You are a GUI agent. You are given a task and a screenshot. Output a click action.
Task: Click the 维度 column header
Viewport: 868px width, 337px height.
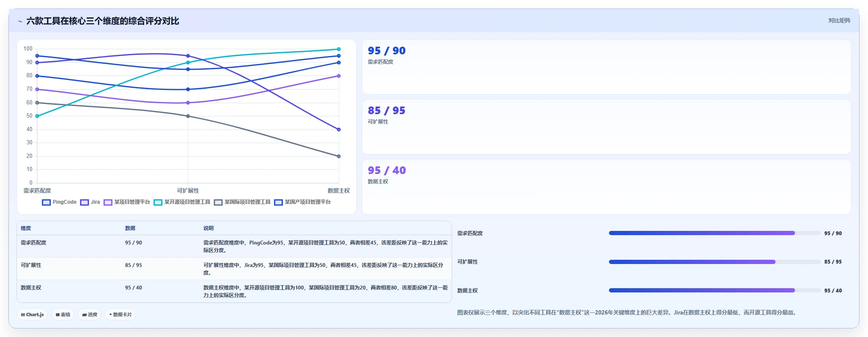(x=26, y=228)
